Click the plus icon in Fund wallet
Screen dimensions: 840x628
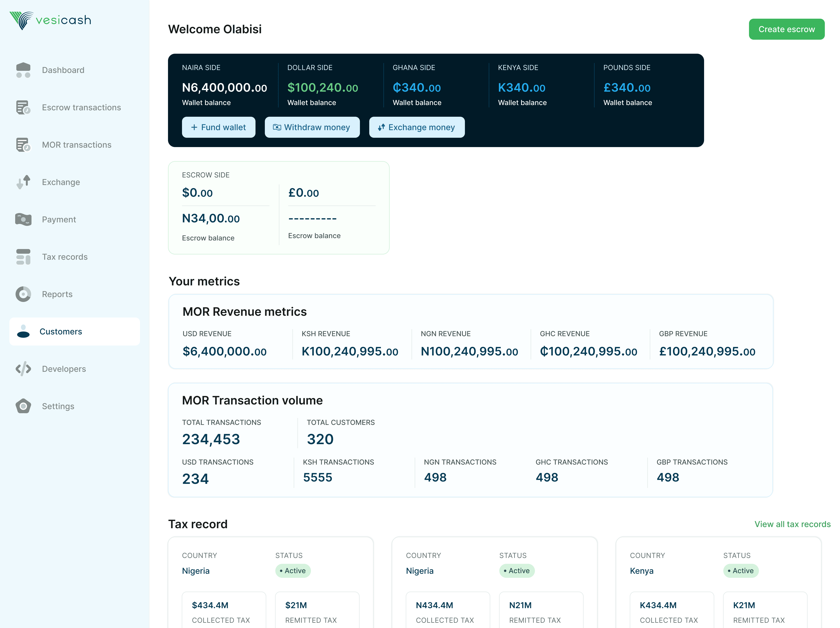(x=194, y=127)
